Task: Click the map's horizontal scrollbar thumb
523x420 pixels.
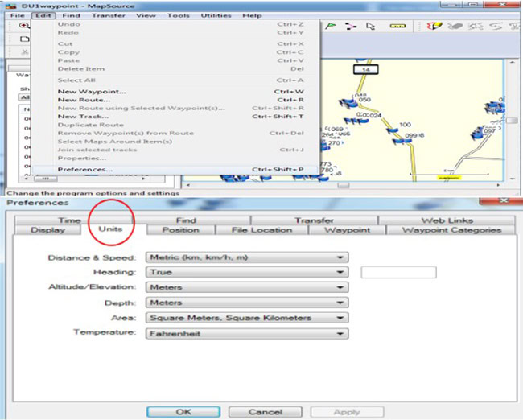Action: 344,185
